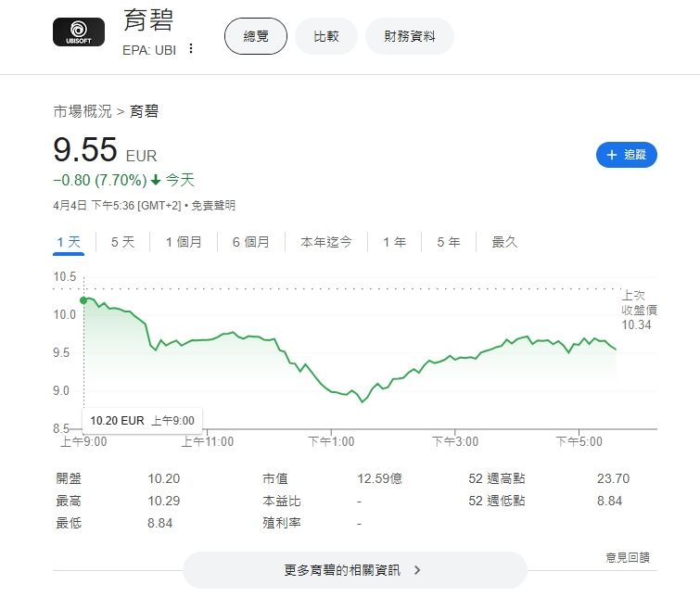Screen dimensions: 700x610
Task: Select the 總覽 tab
Action: [256, 36]
